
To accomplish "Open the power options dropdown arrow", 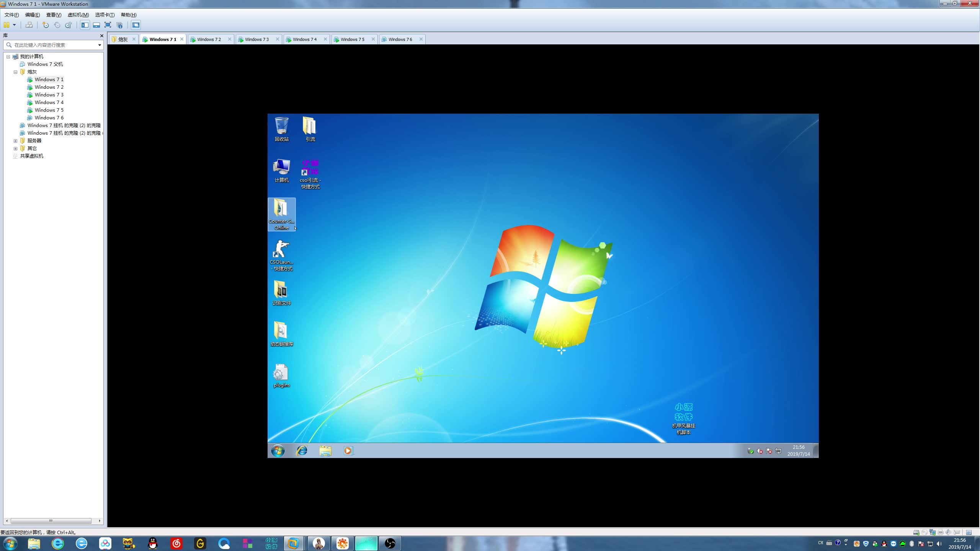I will pos(15,25).
